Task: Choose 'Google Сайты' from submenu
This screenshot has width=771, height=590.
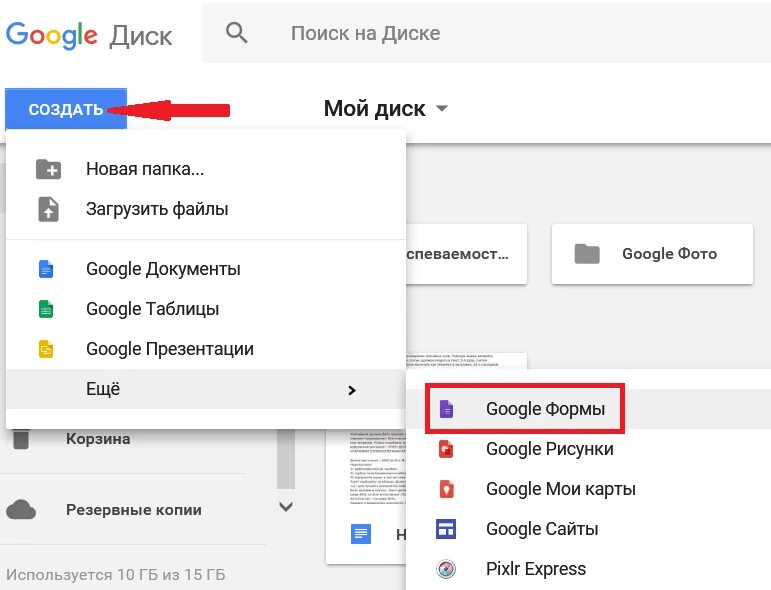Action: pyautogui.click(x=588, y=529)
